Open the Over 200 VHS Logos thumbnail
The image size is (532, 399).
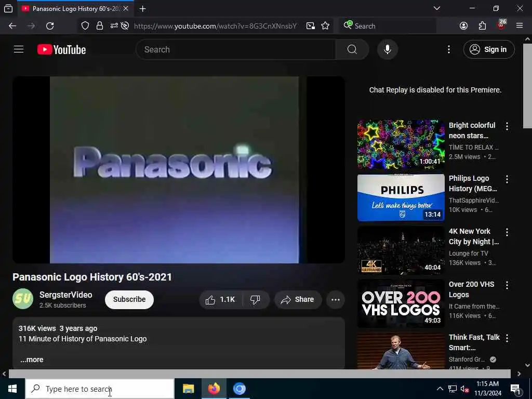[401, 303]
